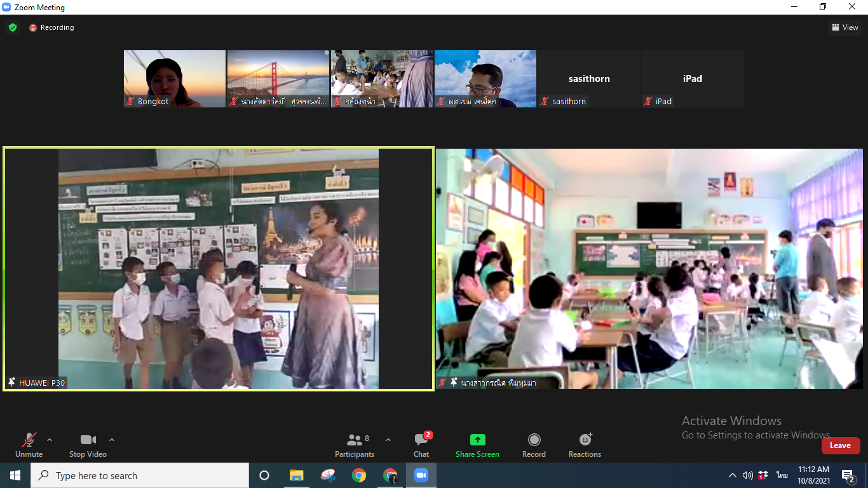Open the Reactions menu
Viewport: 868px width, 488px height.
pyautogui.click(x=585, y=445)
